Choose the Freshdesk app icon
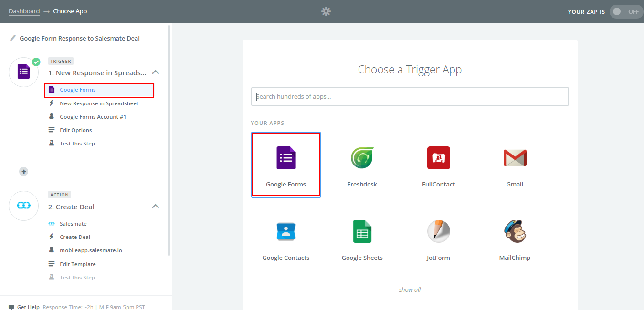 (x=362, y=158)
